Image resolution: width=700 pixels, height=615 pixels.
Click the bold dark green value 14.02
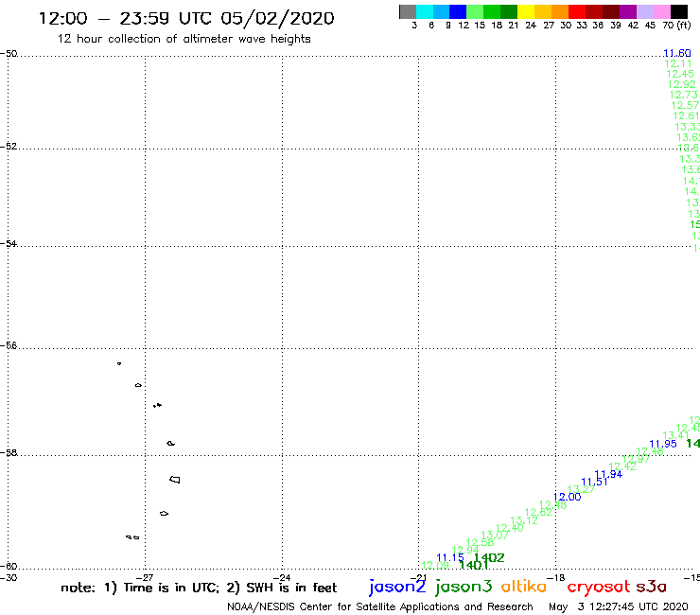coord(489,557)
